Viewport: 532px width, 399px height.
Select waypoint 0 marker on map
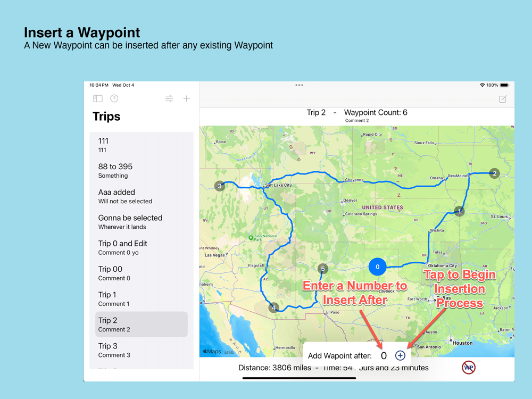click(377, 267)
